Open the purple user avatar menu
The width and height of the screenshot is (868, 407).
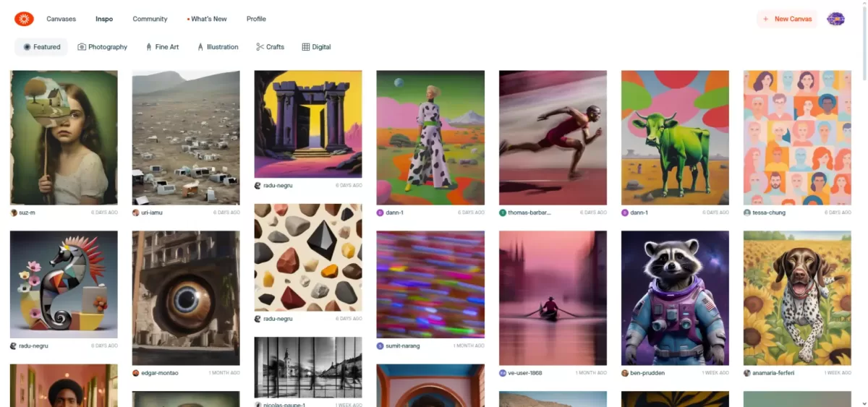(x=835, y=19)
